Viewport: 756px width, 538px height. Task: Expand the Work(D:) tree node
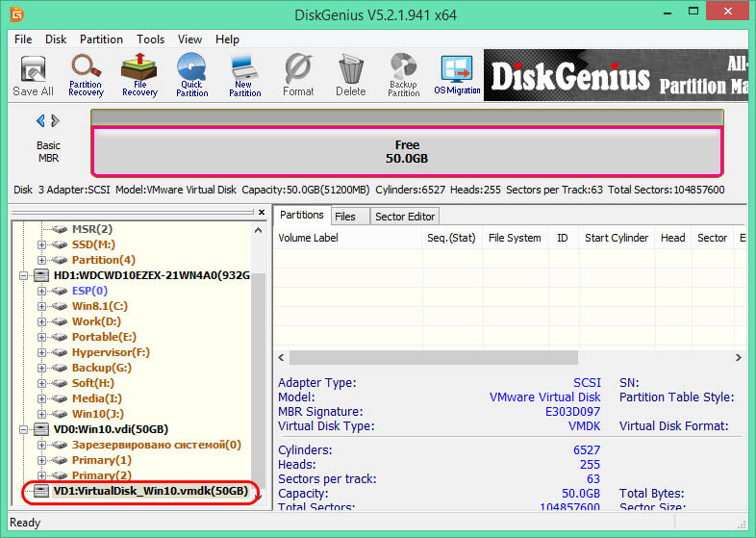(42, 321)
